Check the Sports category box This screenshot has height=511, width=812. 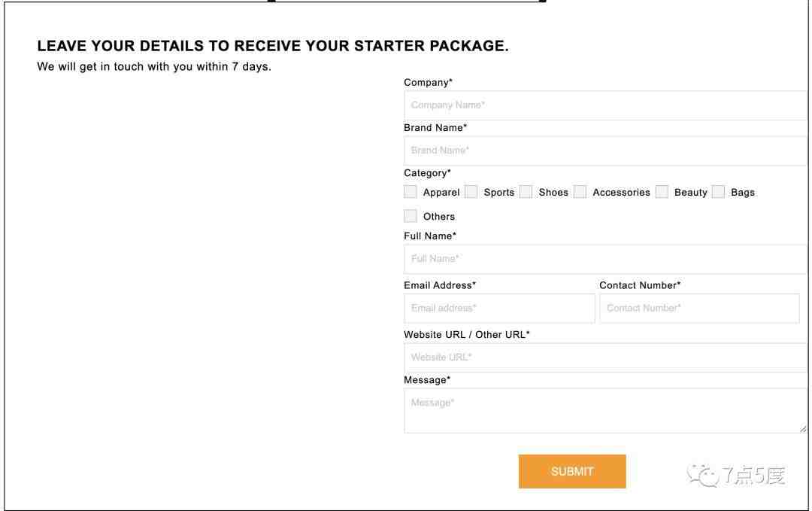(471, 192)
